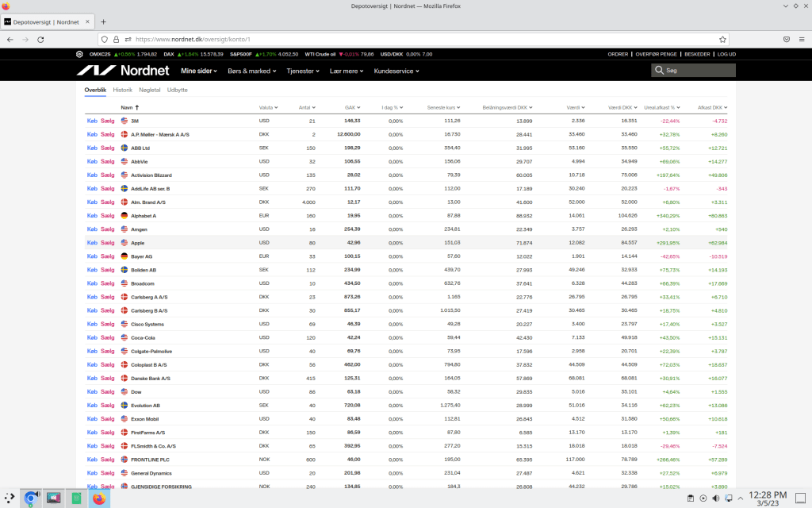Viewport: 812px width, 508px height.
Task: Open the Firefox application menu (hamburger)
Action: pyautogui.click(x=801, y=39)
